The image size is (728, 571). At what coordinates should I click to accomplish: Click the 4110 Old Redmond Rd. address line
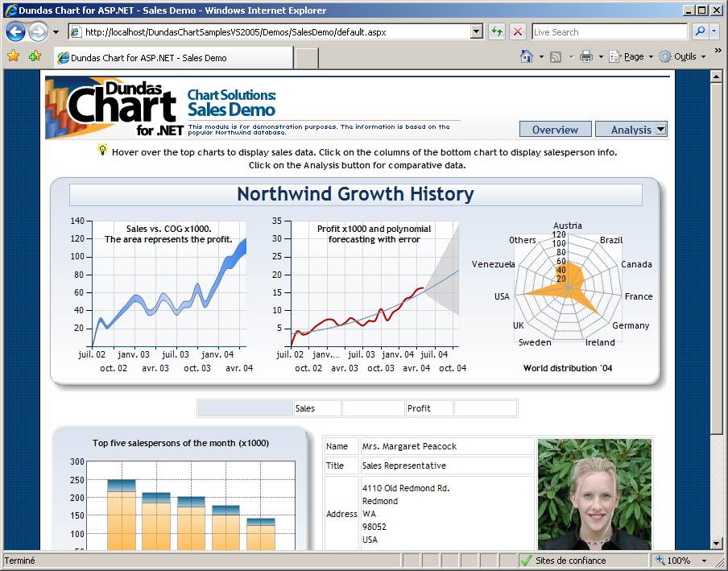pos(406,488)
